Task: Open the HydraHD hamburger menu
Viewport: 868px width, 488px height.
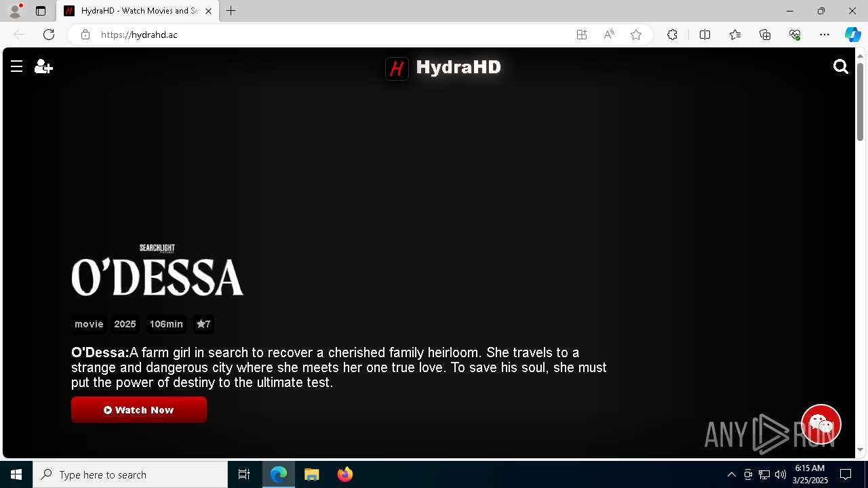Action: tap(17, 66)
